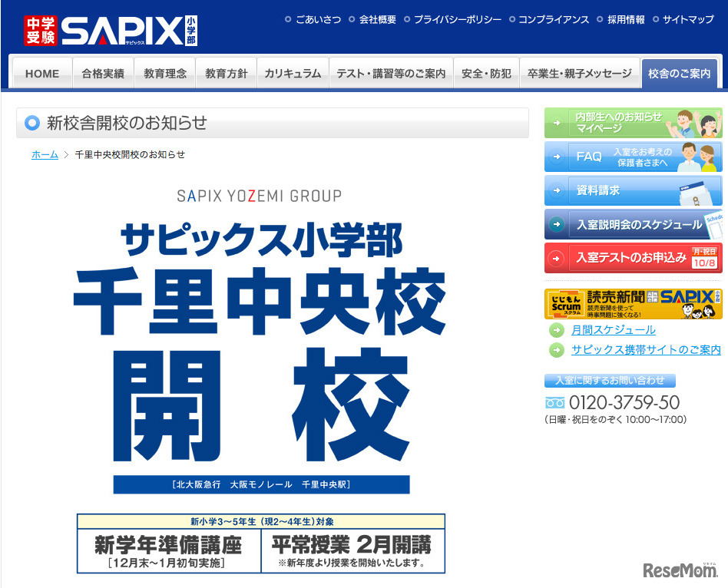Open the FAQ 保護者さまへ banner

coord(634,157)
